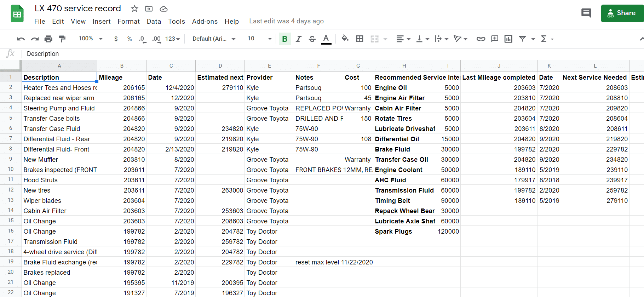
Task: Open the borders tool
Action: coord(360,39)
